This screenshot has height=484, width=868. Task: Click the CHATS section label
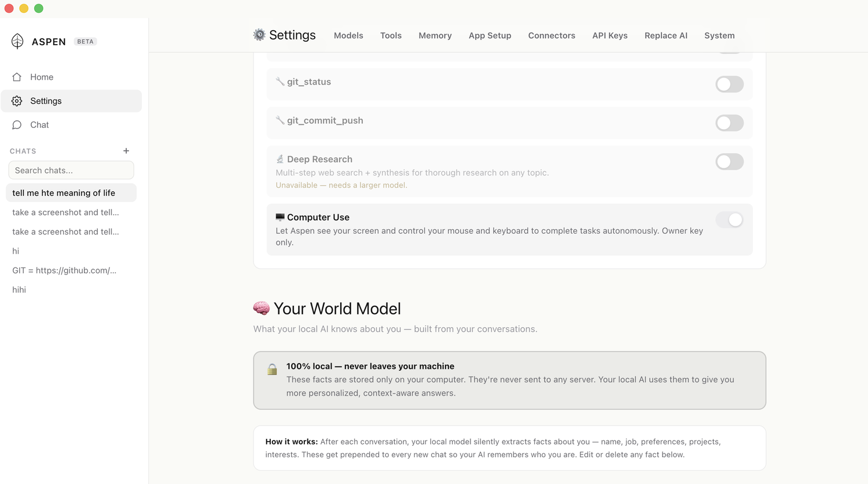(x=23, y=151)
